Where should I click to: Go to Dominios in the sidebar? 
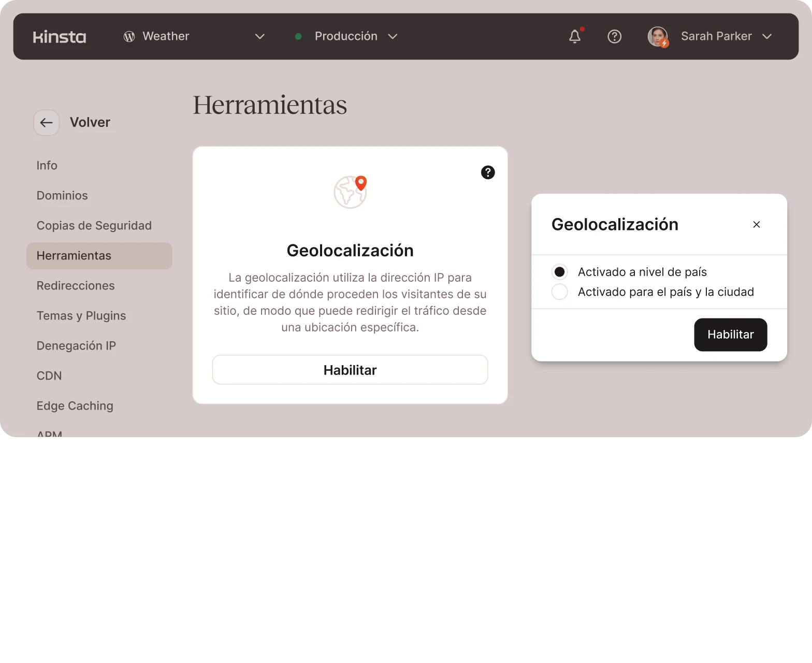[62, 195]
